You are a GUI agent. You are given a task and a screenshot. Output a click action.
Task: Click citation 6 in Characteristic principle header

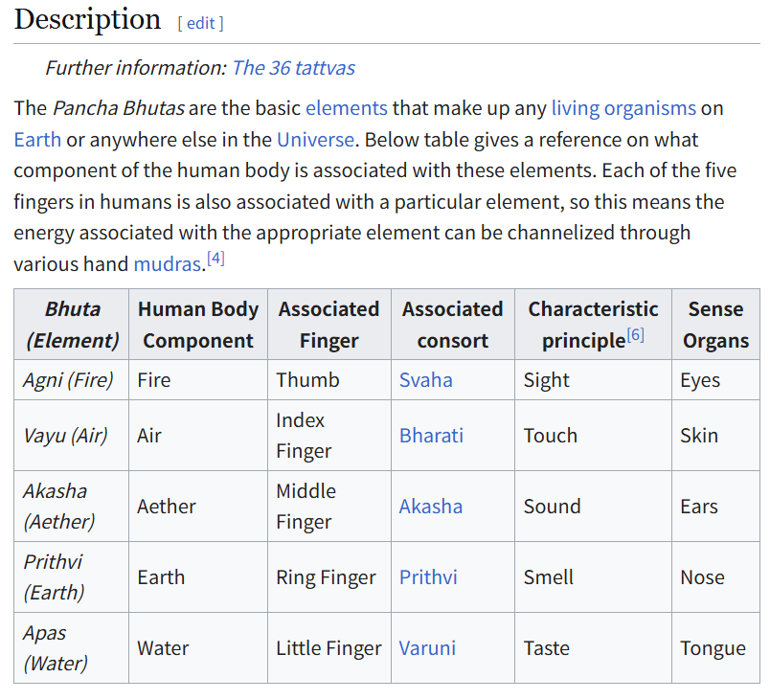[635, 335]
